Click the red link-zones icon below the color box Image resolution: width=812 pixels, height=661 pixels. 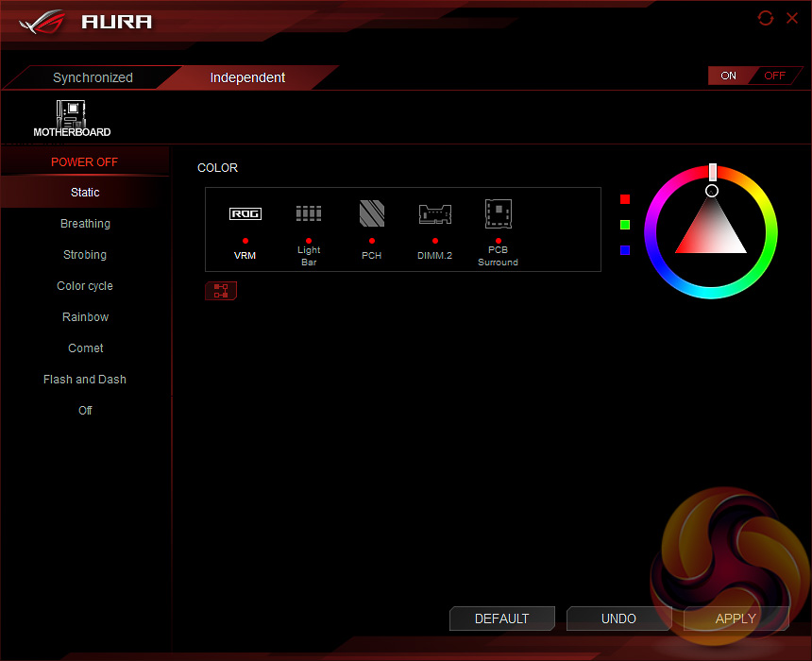coord(221,291)
